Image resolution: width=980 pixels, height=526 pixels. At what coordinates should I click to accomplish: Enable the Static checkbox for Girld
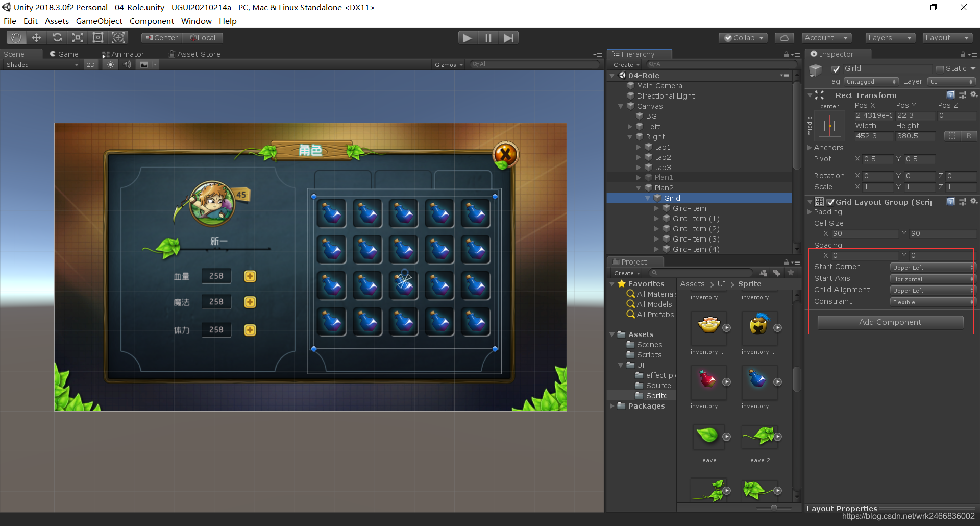[940, 68]
